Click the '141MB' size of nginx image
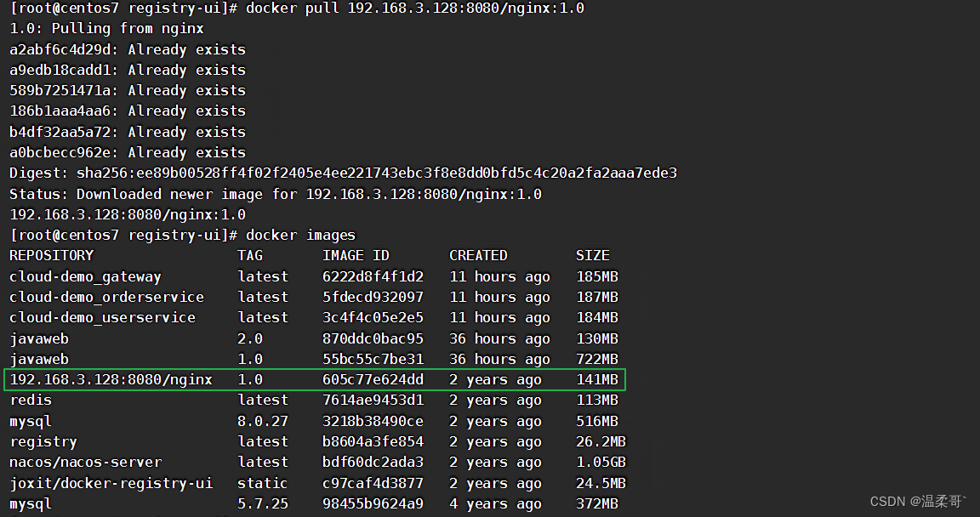The image size is (980, 517). tap(597, 379)
